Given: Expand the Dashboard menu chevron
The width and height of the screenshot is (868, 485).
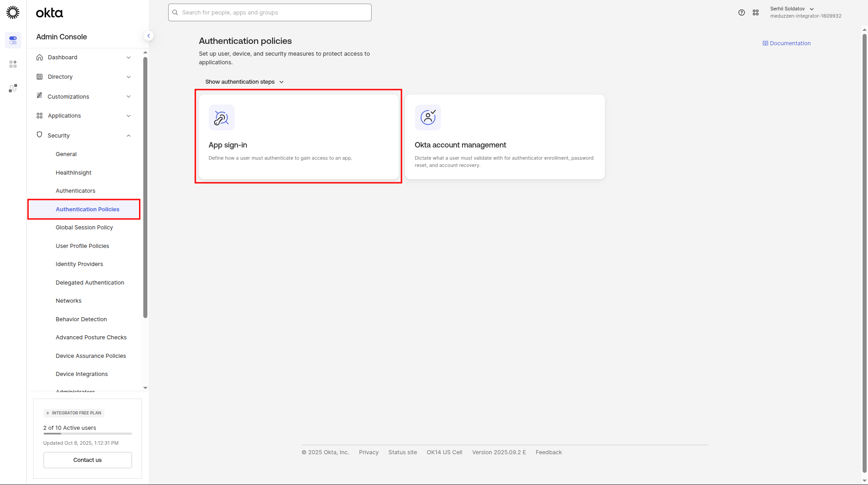Looking at the screenshot, I should (129, 57).
